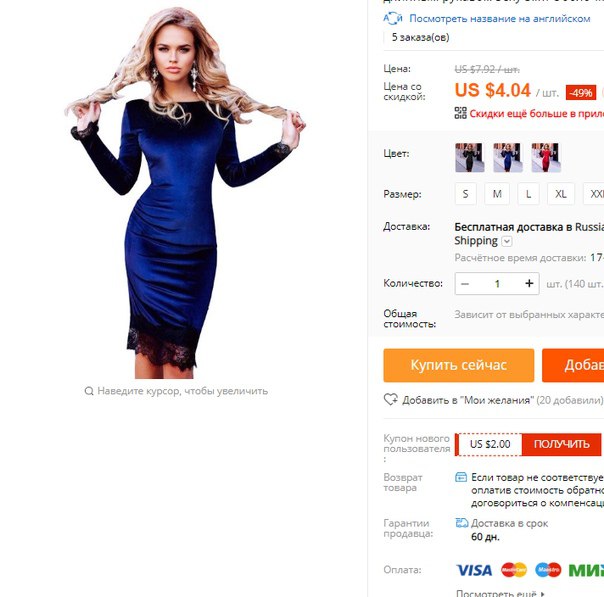Click the Visa payment logo

(x=474, y=570)
